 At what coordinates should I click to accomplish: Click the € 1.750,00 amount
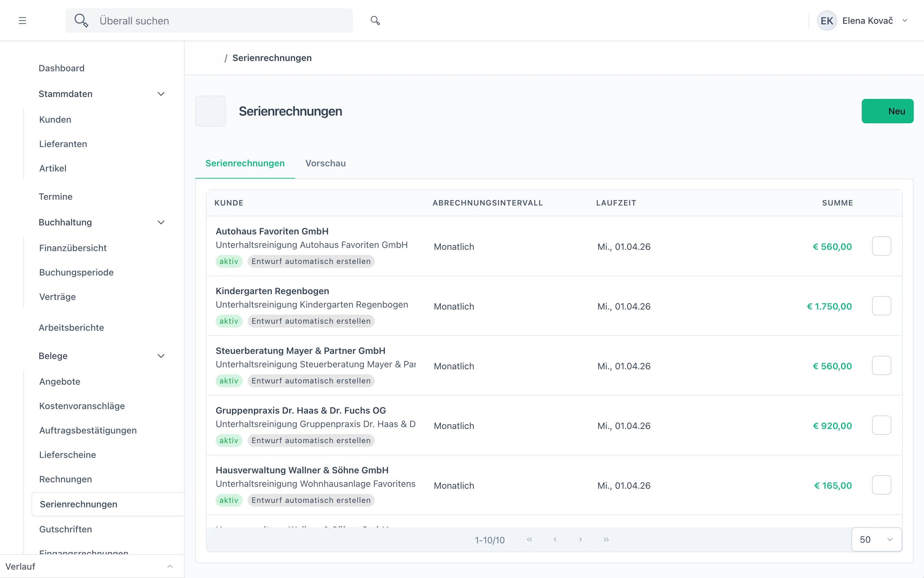[829, 307]
